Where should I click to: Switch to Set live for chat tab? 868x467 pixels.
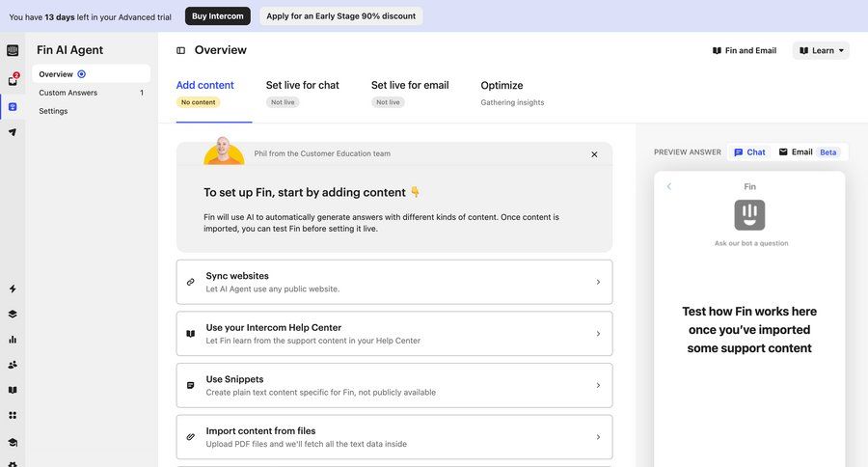pyautogui.click(x=302, y=85)
